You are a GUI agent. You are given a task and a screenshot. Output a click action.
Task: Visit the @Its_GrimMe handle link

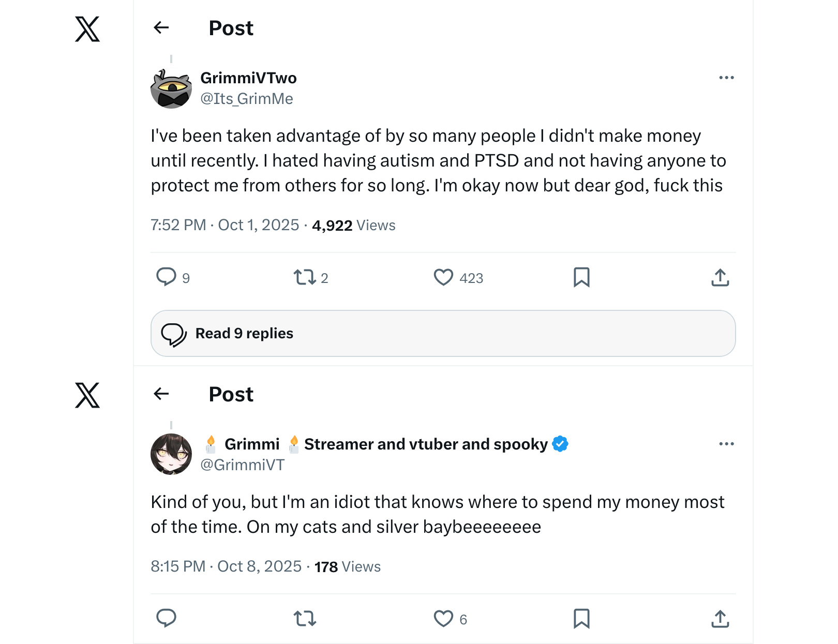pyautogui.click(x=247, y=99)
